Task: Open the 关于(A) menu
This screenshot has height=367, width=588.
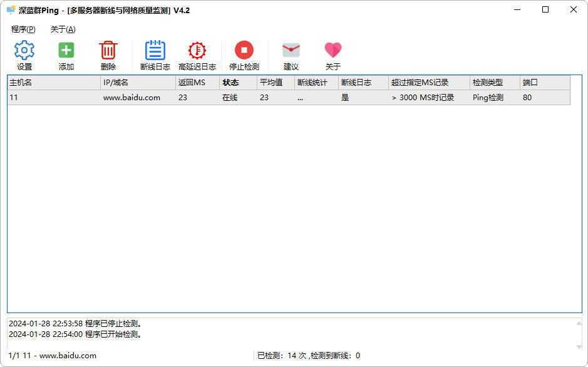Action: point(63,29)
